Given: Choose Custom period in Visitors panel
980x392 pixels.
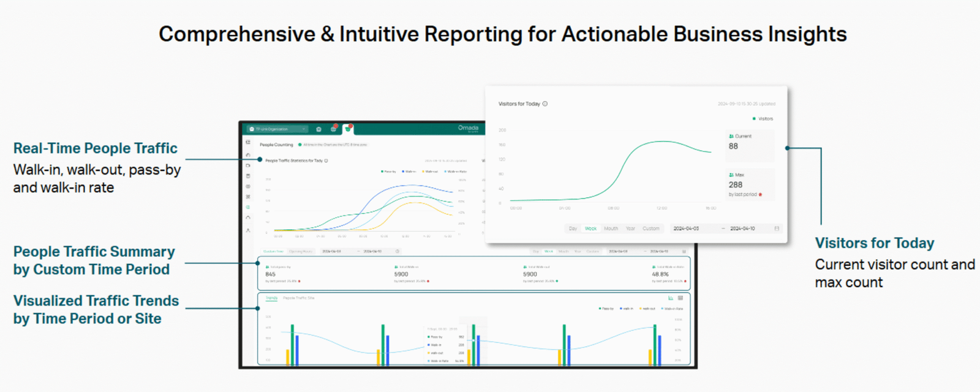Looking at the screenshot, I should [651, 228].
